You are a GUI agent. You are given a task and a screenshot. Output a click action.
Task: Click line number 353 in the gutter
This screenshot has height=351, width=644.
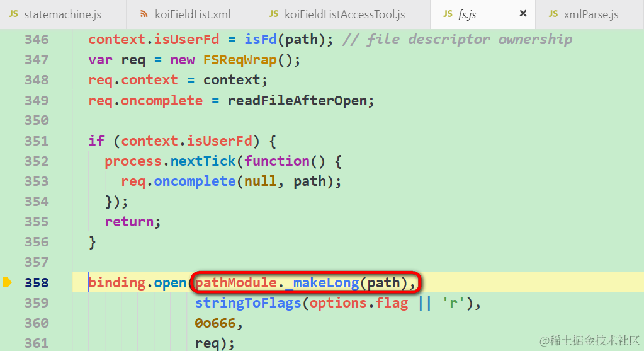pos(37,181)
